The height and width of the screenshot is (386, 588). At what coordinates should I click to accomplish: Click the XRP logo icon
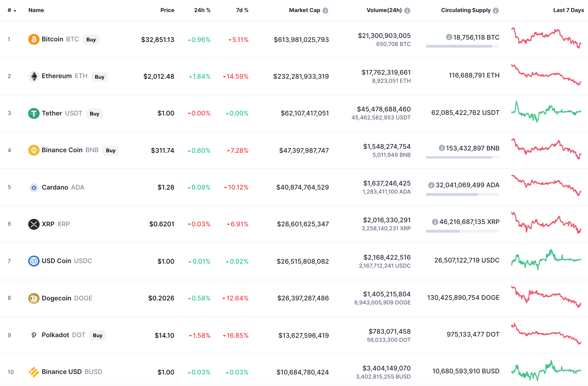coord(34,224)
